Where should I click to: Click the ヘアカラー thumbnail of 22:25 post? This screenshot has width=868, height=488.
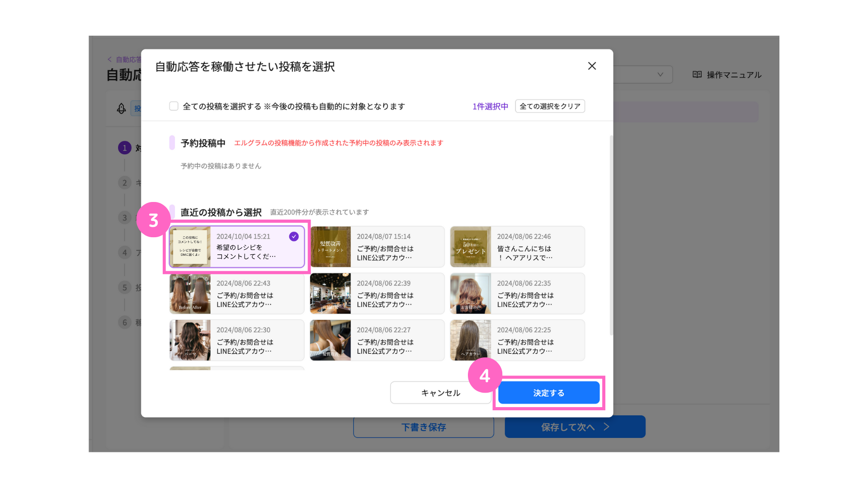[471, 340]
